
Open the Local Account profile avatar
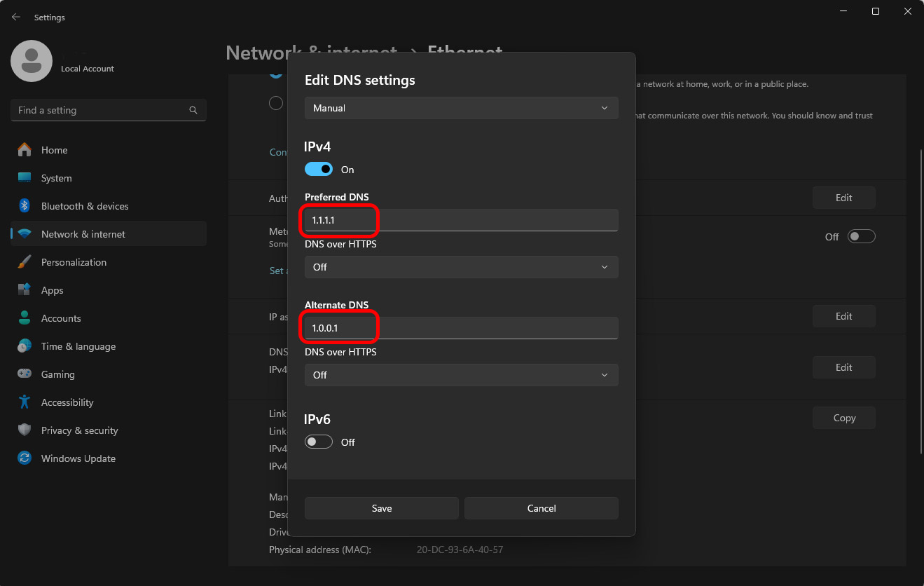32,61
